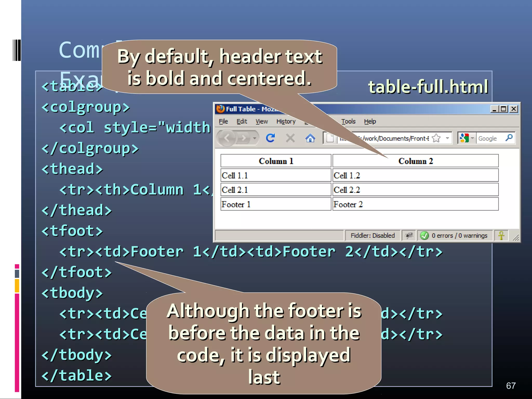This screenshot has width=532, height=399.
Task: Open the Tools menu
Action: coord(348,121)
